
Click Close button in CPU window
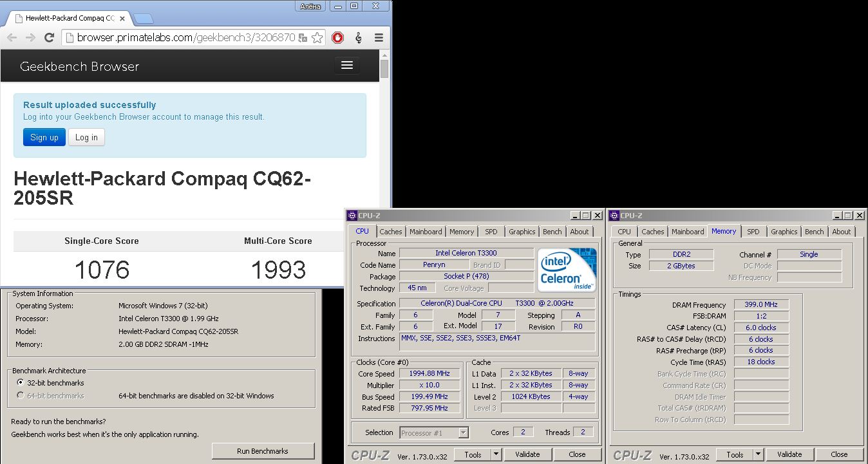(578, 454)
